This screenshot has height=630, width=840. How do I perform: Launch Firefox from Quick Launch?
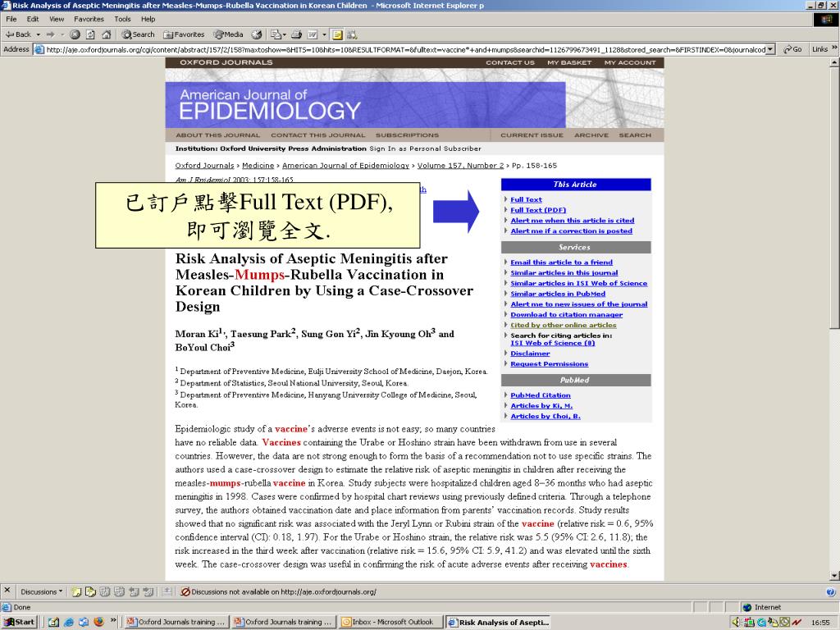click(x=98, y=622)
